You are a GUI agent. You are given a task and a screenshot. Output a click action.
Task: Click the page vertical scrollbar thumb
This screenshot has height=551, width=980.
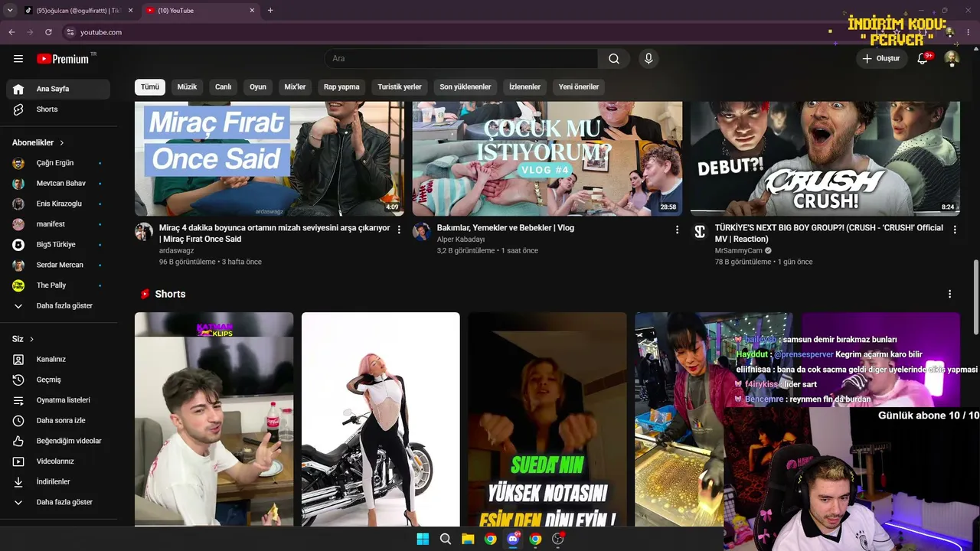click(x=975, y=297)
